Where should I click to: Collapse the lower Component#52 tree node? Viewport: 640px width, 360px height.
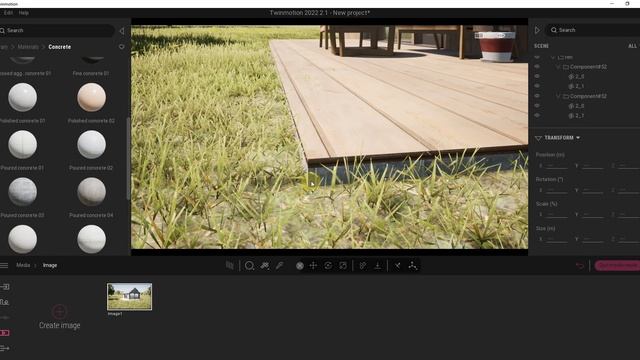point(558,96)
